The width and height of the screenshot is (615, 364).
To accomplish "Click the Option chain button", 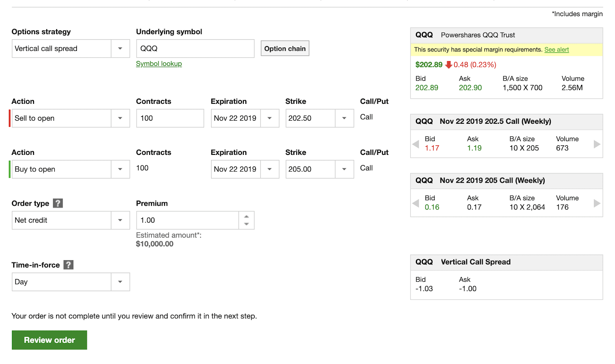I will tap(285, 48).
